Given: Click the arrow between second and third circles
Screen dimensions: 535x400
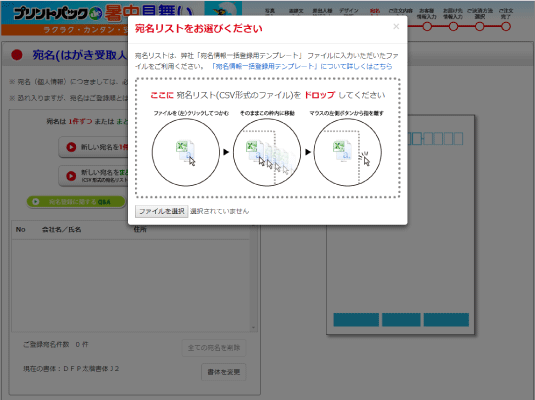Looking at the screenshot, I should 308,152.
